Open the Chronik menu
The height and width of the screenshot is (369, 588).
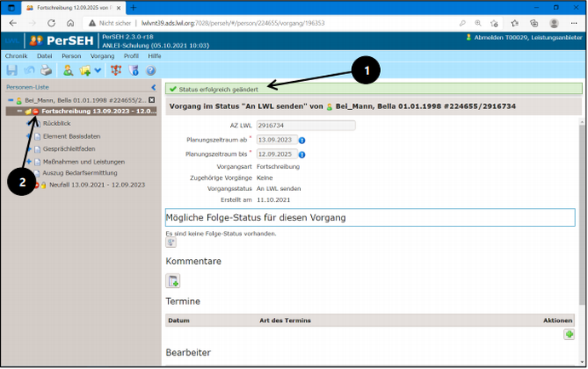[x=16, y=55]
